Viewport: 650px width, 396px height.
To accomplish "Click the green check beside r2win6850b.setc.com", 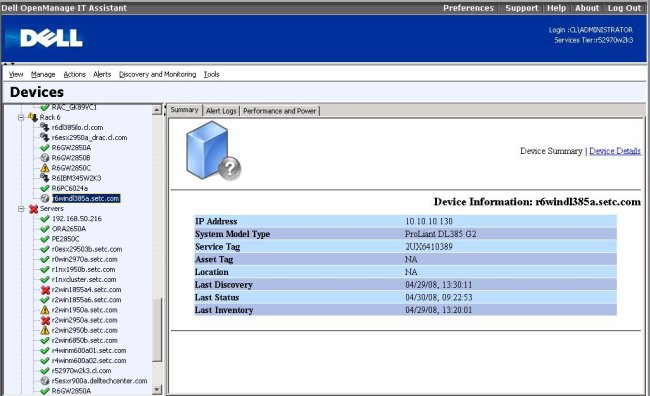I will coord(45,340).
